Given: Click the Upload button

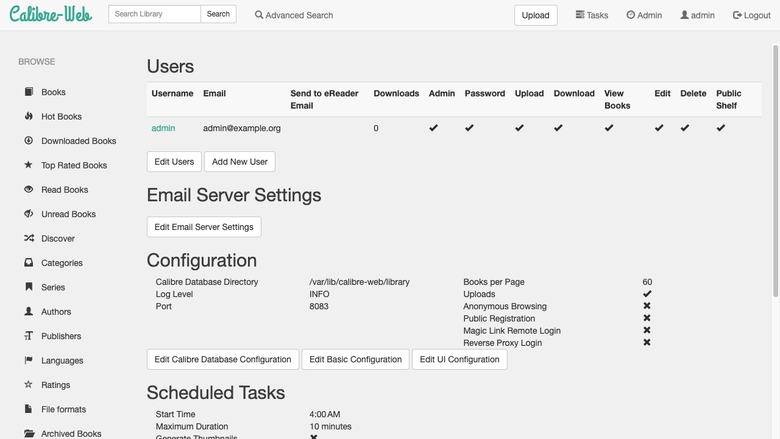Looking at the screenshot, I should click(x=536, y=15).
